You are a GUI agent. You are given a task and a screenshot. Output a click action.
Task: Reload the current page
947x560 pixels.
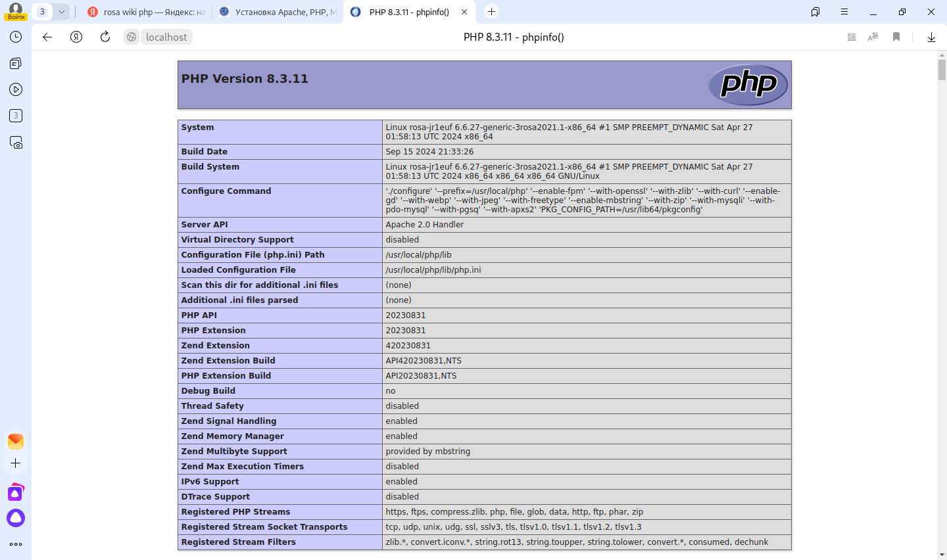click(105, 37)
